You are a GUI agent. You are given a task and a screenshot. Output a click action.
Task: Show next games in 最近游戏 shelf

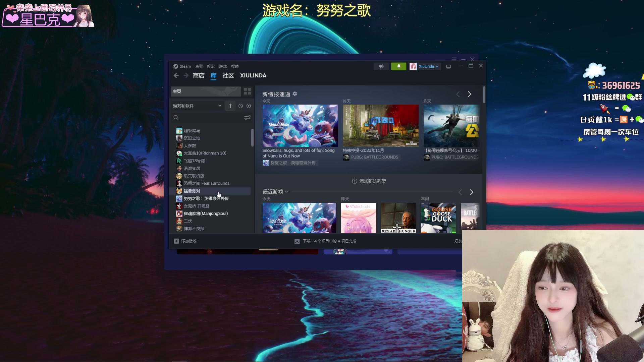pos(472,192)
